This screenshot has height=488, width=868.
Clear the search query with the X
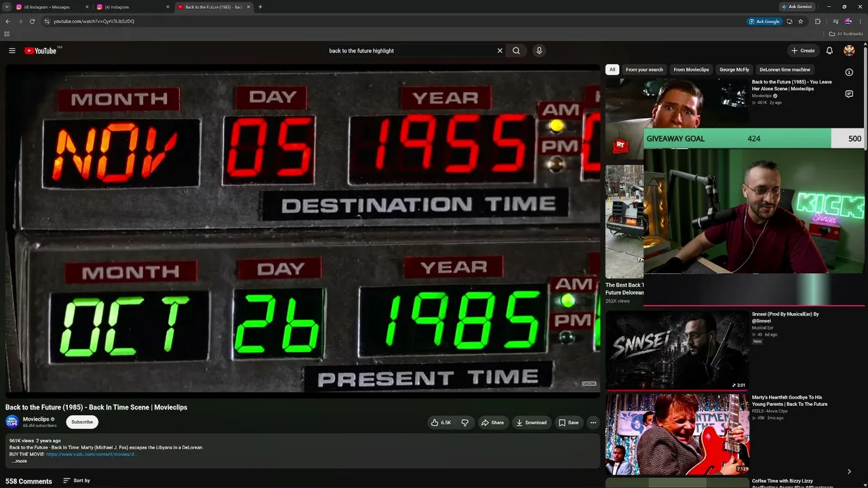pyautogui.click(x=500, y=51)
